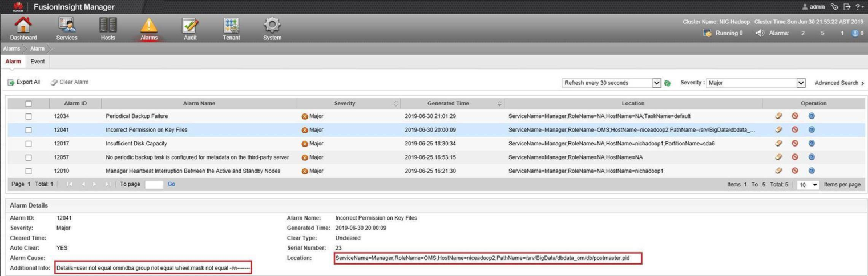Click the blue info alarm count icon
This screenshot has width=868, height=276.
(x=855, y=33)
